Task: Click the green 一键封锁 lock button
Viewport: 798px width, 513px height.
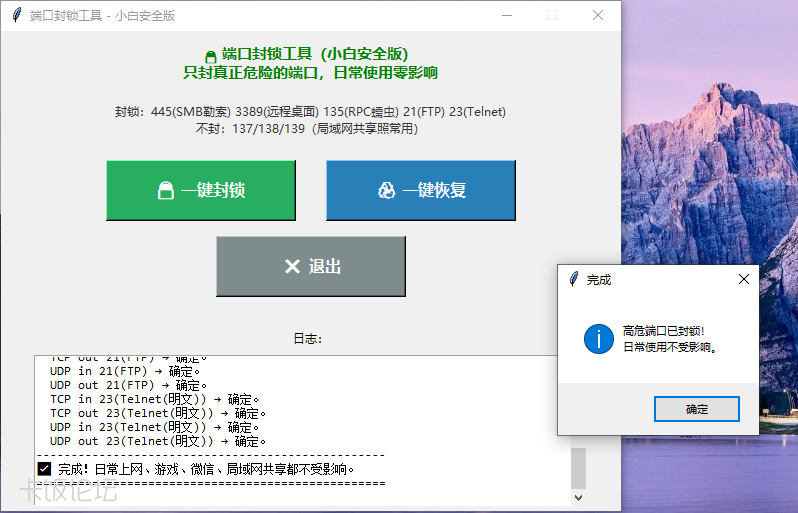Action: 201,190
